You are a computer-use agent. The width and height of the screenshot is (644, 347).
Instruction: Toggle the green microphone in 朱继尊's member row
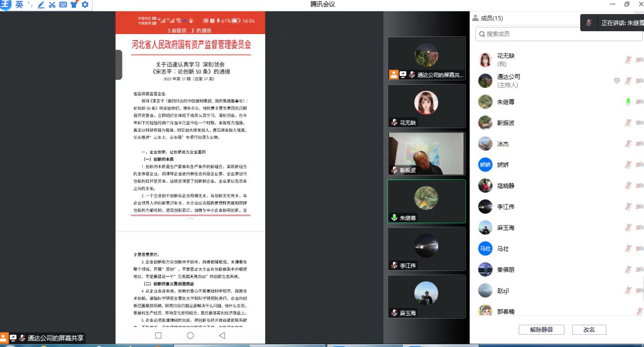pos(628,102)
